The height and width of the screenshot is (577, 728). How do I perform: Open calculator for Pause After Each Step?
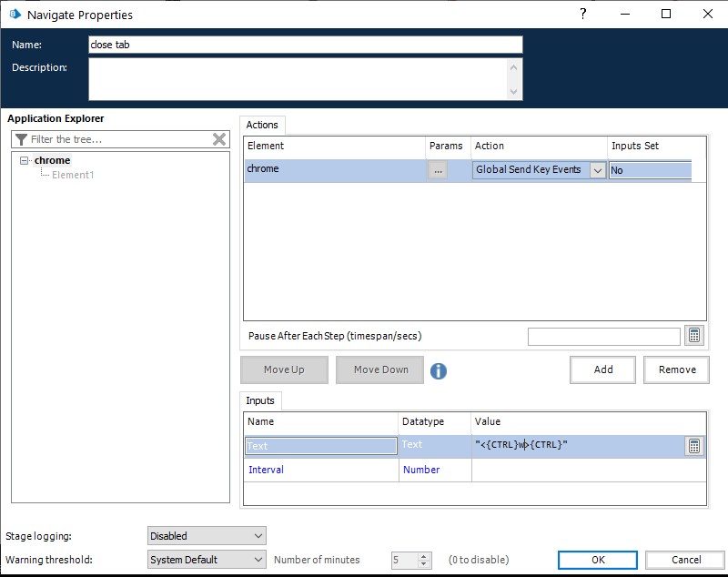click(x=694, y=336)
